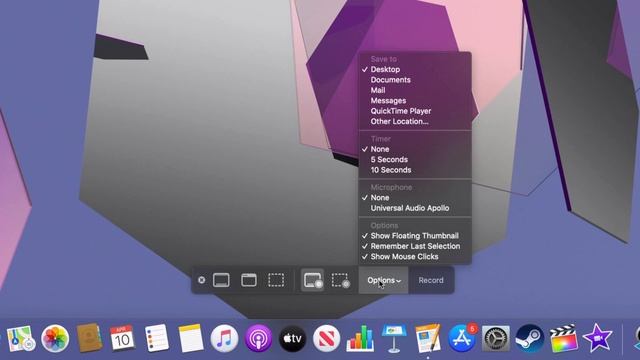
Task: Select Record Selected Portion icon
Action: point(340,280)
